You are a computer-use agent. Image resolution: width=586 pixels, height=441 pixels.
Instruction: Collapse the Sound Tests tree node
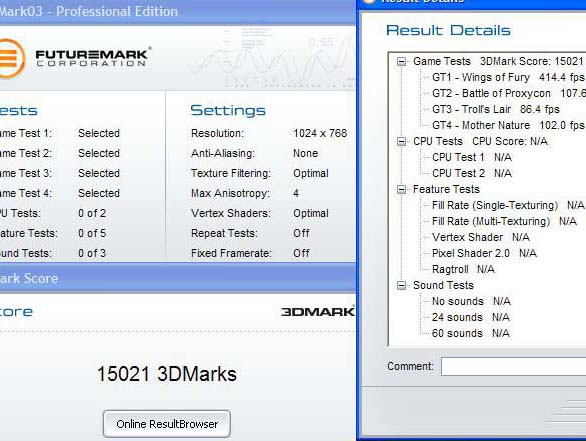pyautogui.click(x=401, y=286)
